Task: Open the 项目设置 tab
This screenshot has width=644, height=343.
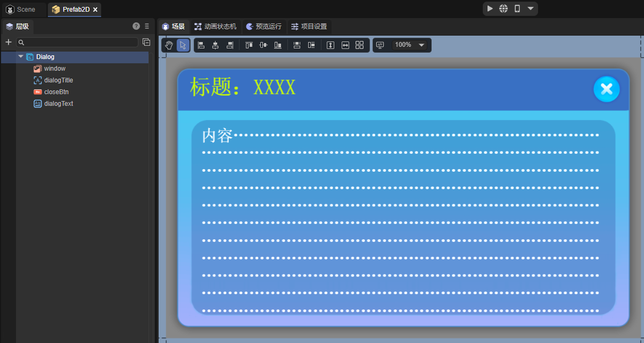Action: [x=309, y=27]
